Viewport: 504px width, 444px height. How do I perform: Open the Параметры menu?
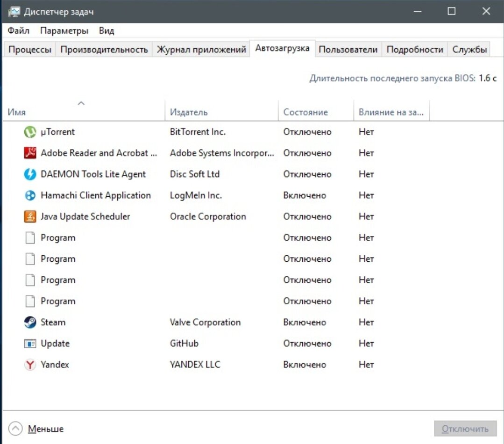(64, 30)
